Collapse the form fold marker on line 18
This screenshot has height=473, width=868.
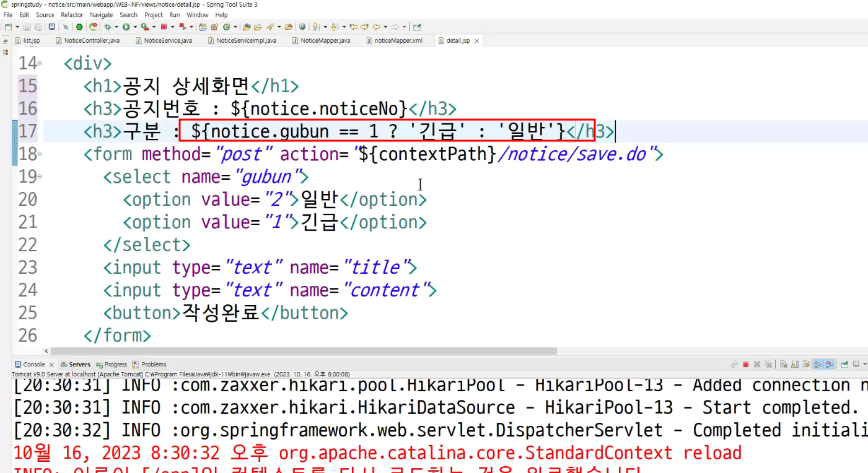point(40,154)
